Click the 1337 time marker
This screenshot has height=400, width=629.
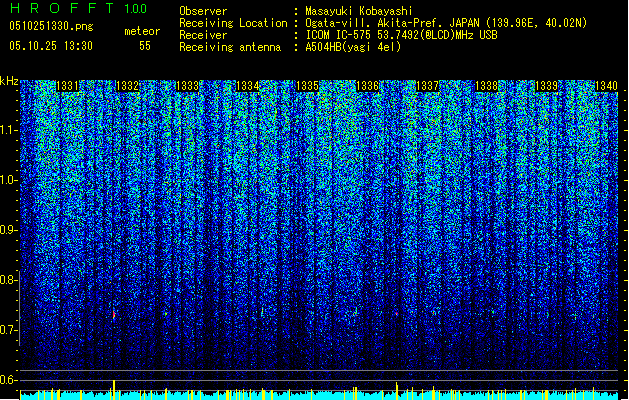coord(427,86)
